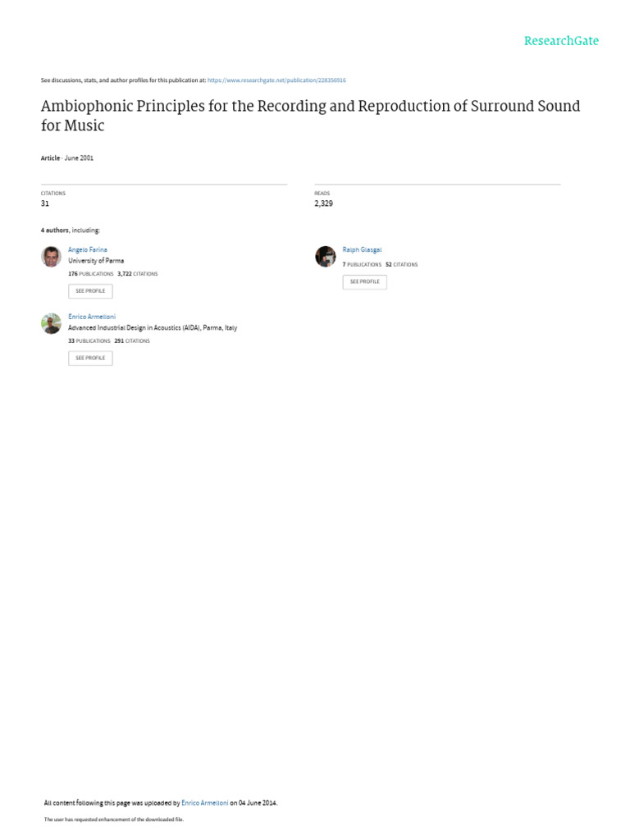Click See Profile under Ralph Glasgal
The width and height of the screenshot is (630, 840).
(x=364, y=282)
